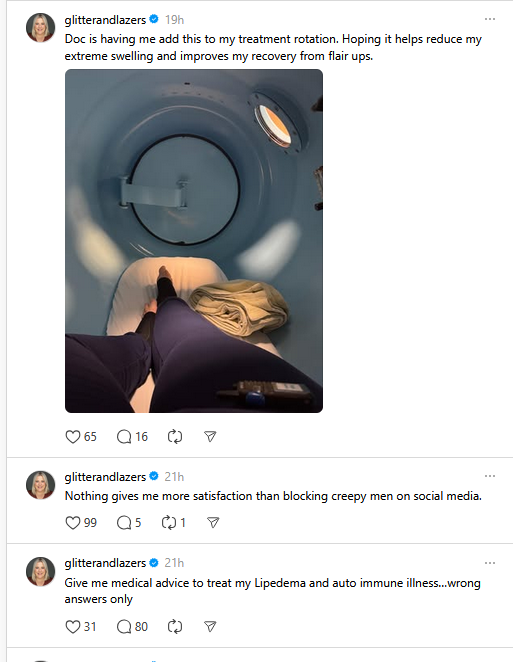Share the treatment rotation post via send icon

pyautogui.click(x=210, y=437)
